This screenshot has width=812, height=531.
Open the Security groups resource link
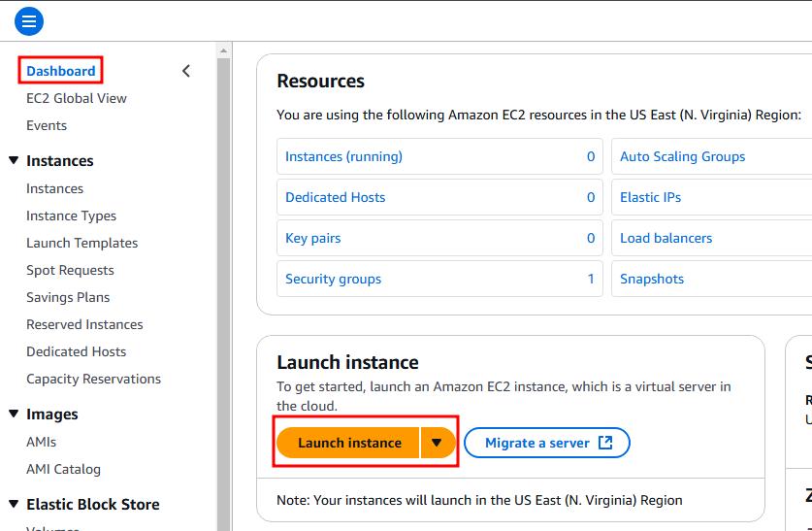click(x=334, y=279)
